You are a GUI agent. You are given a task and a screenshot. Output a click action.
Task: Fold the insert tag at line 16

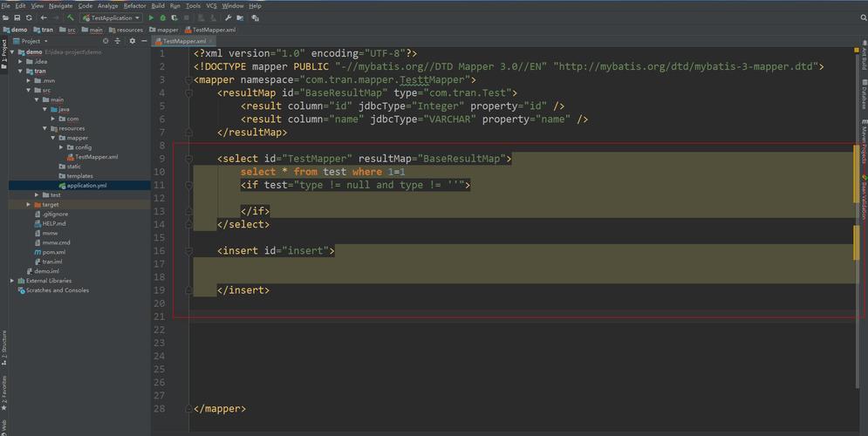pyautogui.click(x=188, y=250)
